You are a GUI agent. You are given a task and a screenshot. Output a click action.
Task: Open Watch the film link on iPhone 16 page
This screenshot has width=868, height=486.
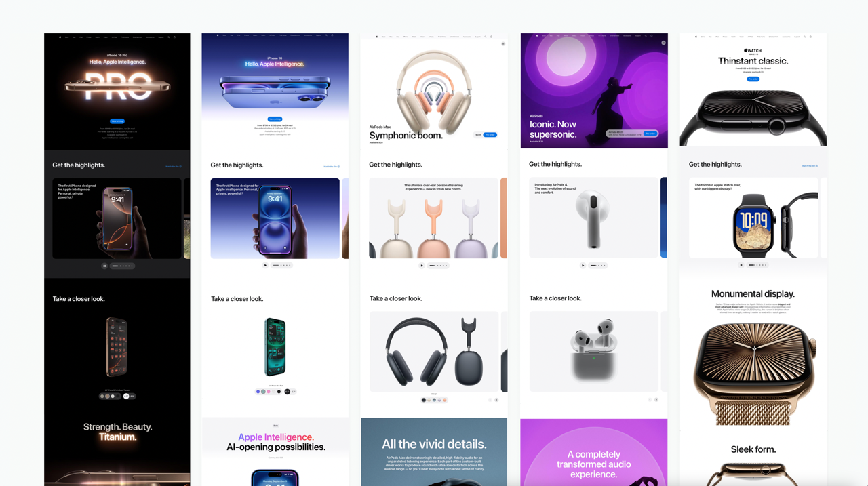(332, 166)
